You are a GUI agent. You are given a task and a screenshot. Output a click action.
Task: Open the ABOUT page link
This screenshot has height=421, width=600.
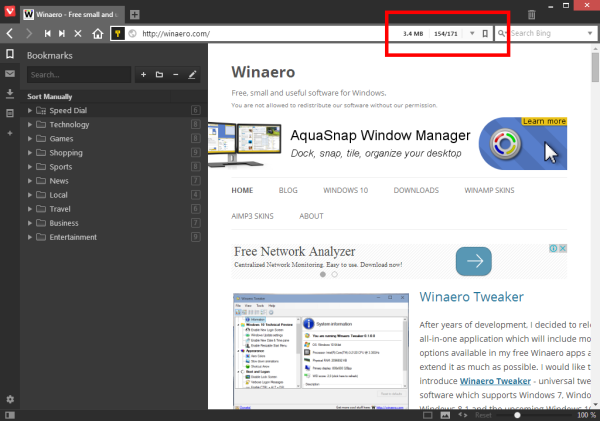point(311,216)
